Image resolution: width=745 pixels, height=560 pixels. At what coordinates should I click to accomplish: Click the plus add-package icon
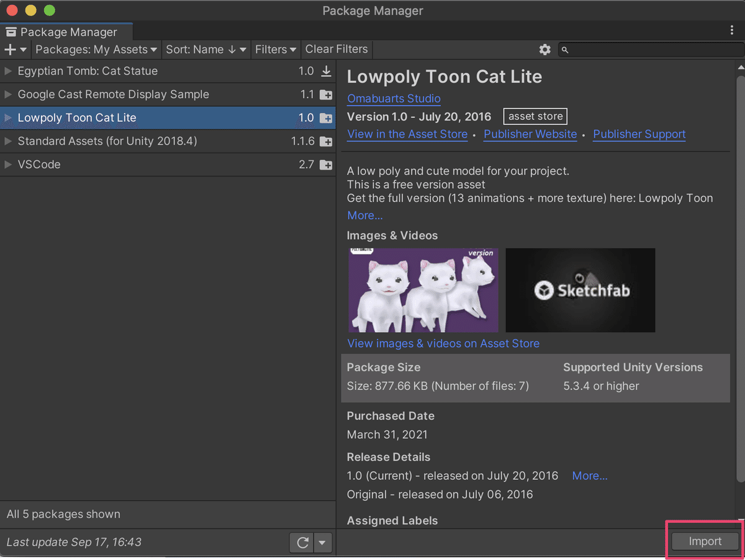point(11,50)
